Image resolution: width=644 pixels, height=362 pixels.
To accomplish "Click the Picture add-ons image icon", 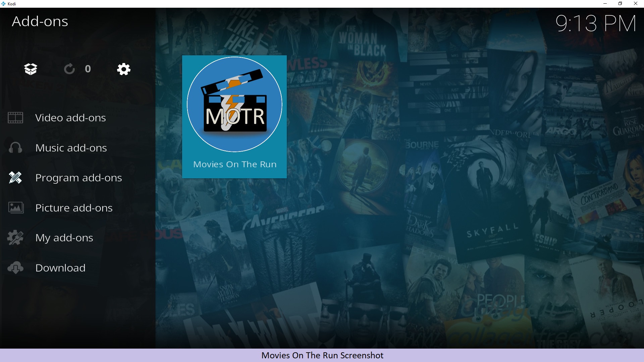I will point(15,208).
